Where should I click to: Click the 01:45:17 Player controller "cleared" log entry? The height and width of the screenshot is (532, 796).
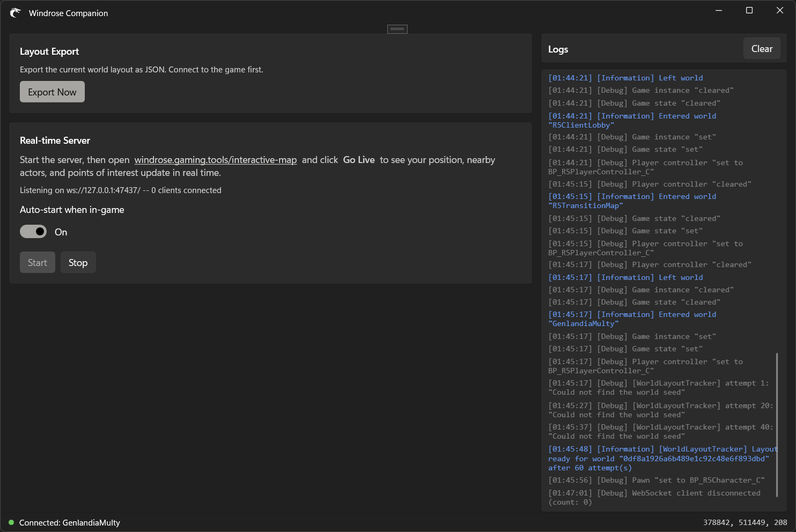(x=650, y=264)
